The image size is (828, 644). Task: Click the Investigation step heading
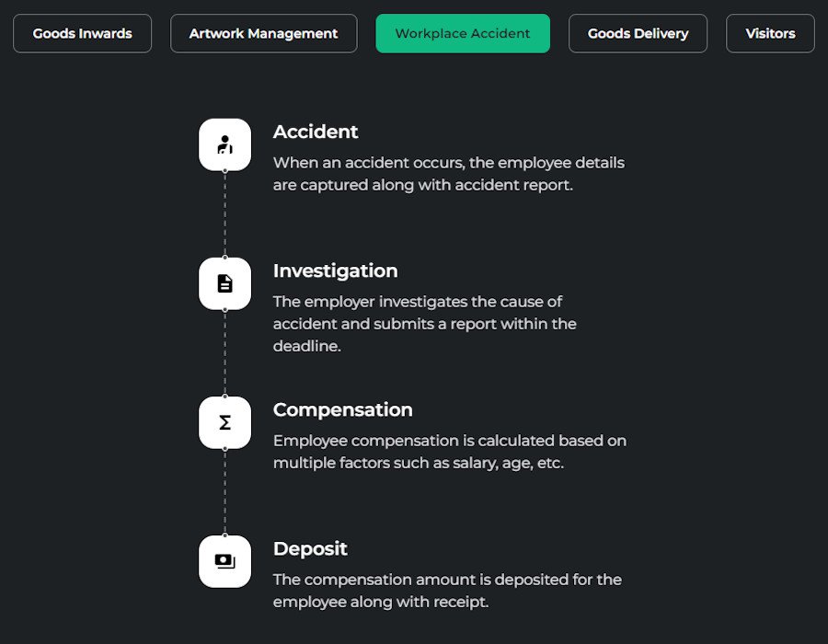point(335,270)
